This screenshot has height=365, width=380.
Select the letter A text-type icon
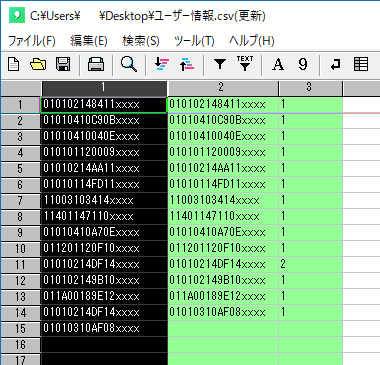tap(278, 64)
